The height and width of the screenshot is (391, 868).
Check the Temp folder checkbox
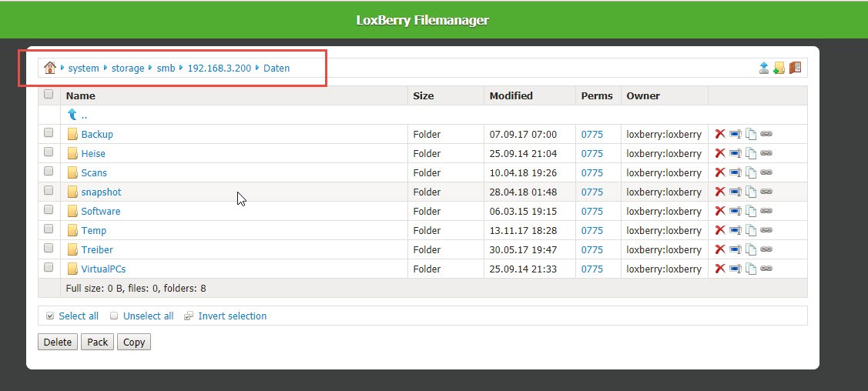pos(49,229)
